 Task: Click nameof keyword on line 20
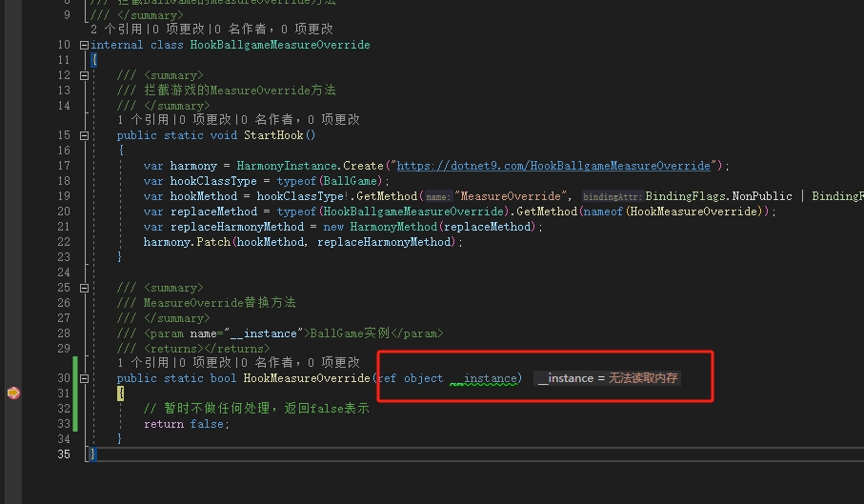[601, 212]
